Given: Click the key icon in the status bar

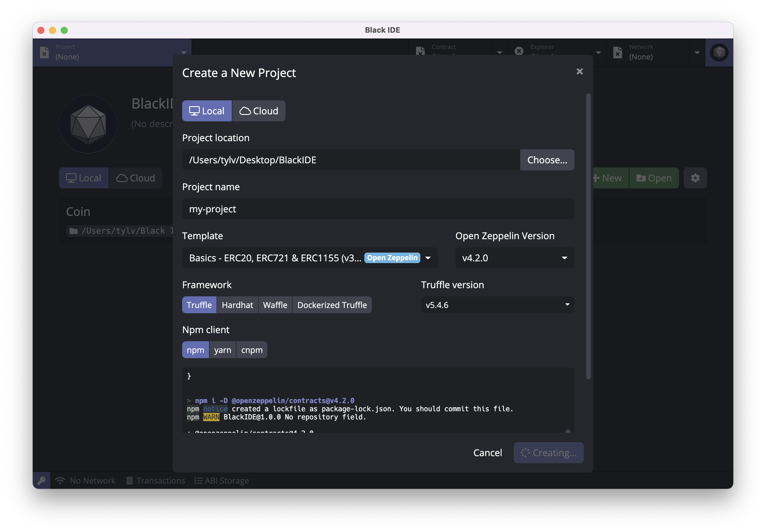Looking at the screenshot, I should pyautogui.click(x=42, y=480).
